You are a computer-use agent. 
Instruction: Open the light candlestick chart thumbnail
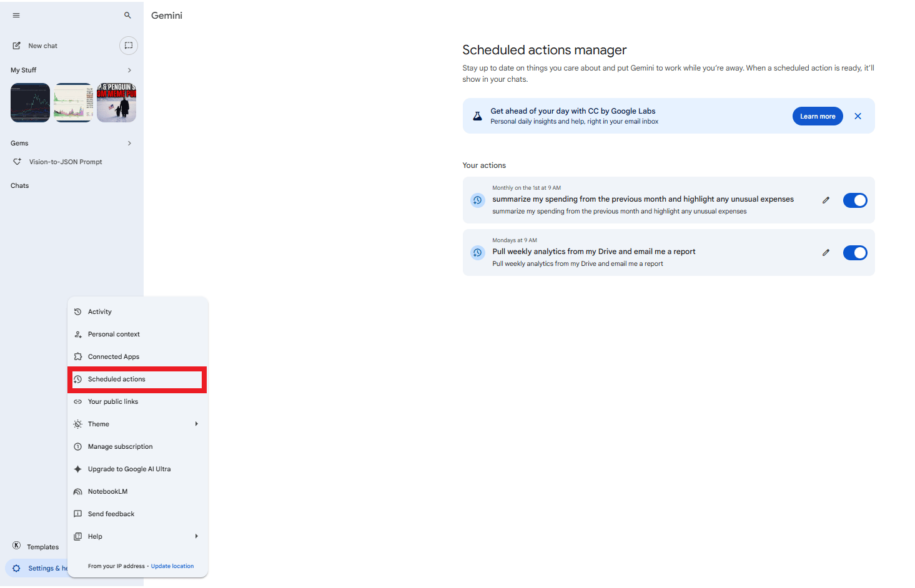click(x=73, y=102)
